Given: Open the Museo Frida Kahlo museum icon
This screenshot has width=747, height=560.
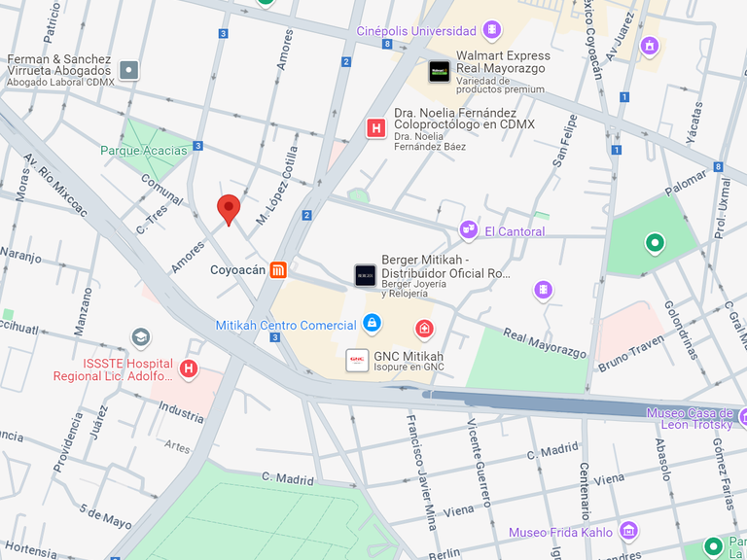Looking at the screenshot, I should coord(628,531).
